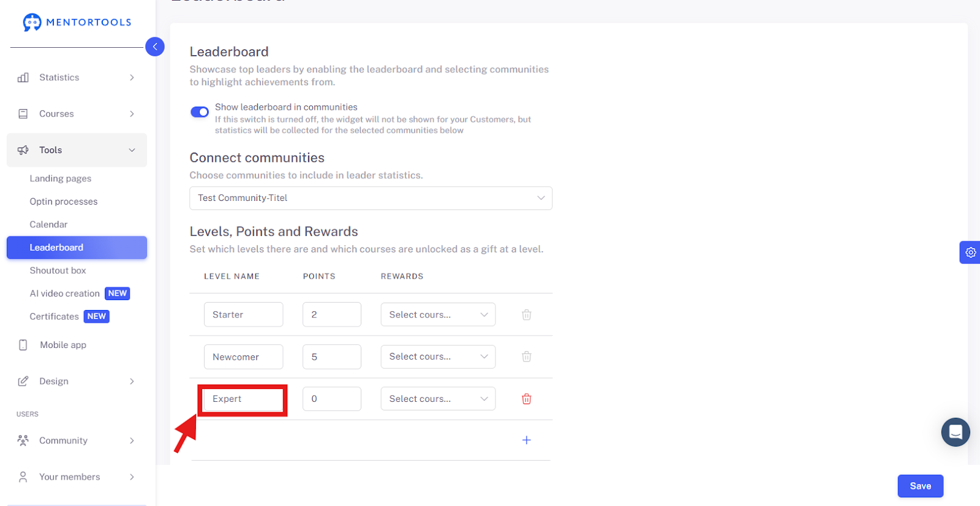Open Landing pages in sidebar

(61, 178)
